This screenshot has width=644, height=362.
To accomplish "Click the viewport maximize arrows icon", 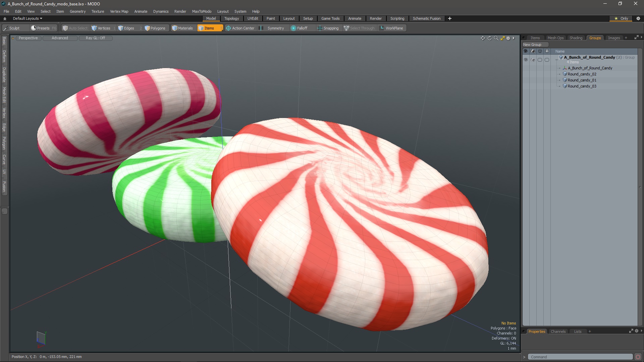I will click(x=502, y=38).
